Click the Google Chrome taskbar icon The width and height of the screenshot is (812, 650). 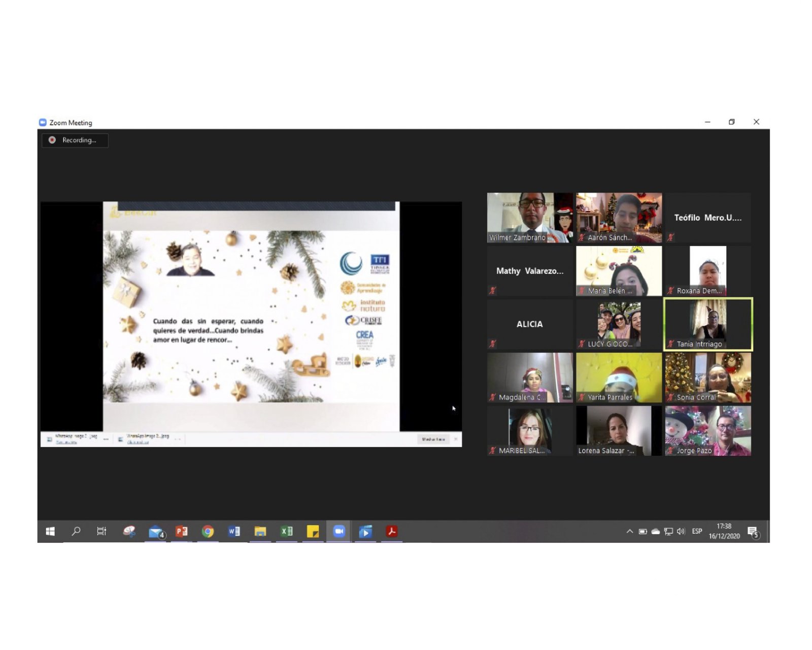coord(208,531)
